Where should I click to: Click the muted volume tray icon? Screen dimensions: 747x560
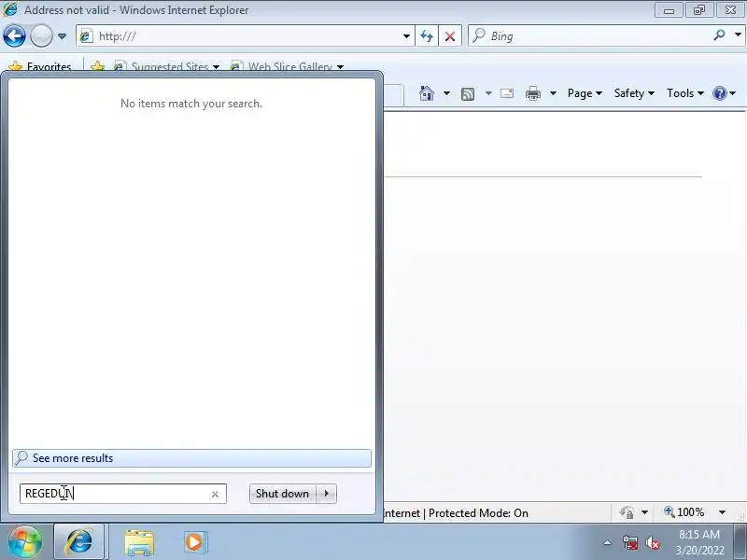[x=652, y=542]
